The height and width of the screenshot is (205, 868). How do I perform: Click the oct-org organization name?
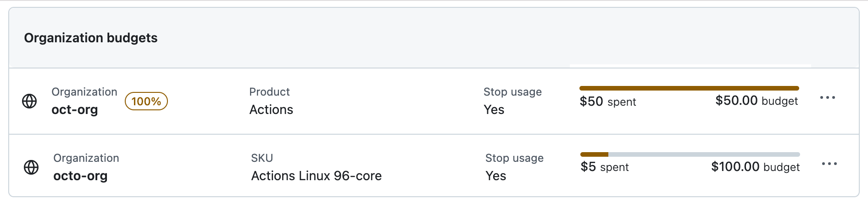(x=74, y=110)
